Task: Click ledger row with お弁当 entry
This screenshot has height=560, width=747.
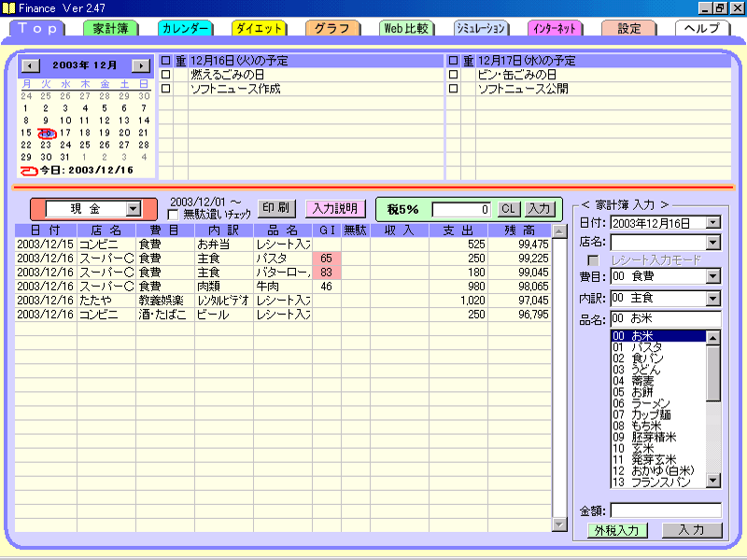Action: point(283,245)
